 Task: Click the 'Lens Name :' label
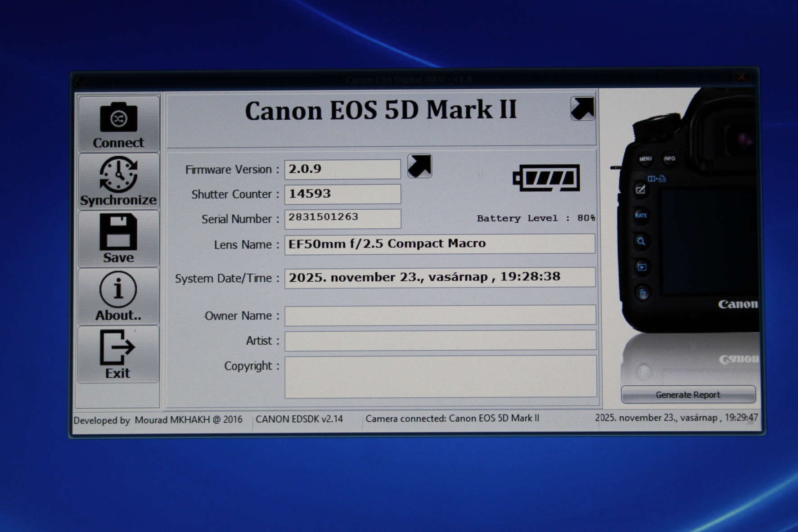click(247, 244)
